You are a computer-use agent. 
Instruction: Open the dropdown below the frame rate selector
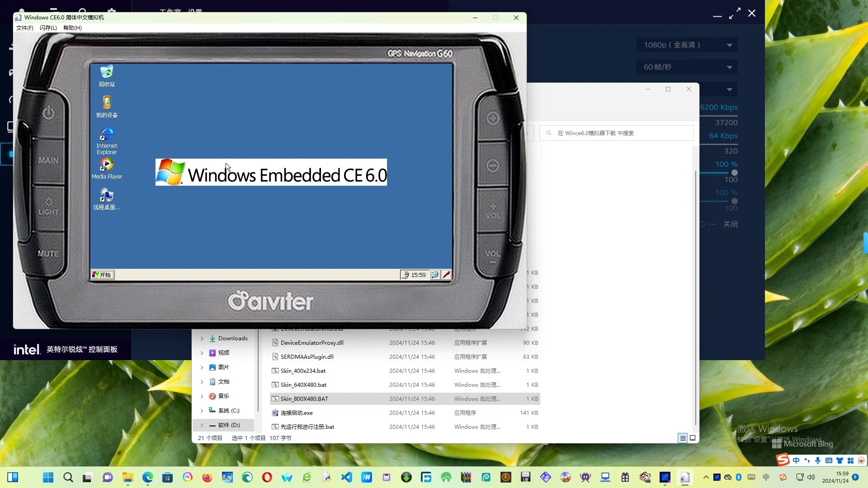point(729,89)
